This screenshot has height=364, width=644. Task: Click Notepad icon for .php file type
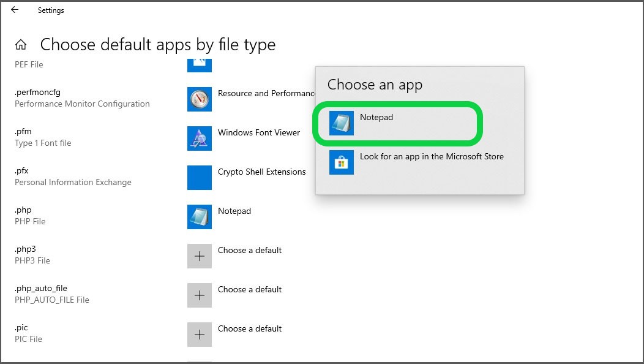point(200,217)
